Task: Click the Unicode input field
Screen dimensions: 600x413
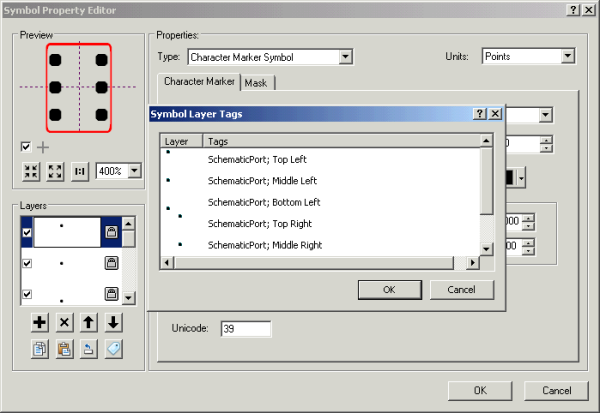Action: (246, 328)
